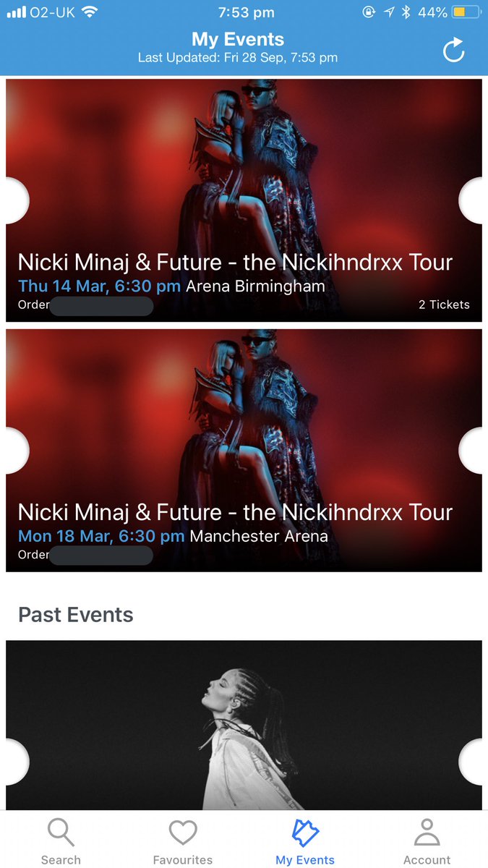This screenshot has height=868, width=488.
Task: Open the past event black-and-white card
Action: coord(244,725)
